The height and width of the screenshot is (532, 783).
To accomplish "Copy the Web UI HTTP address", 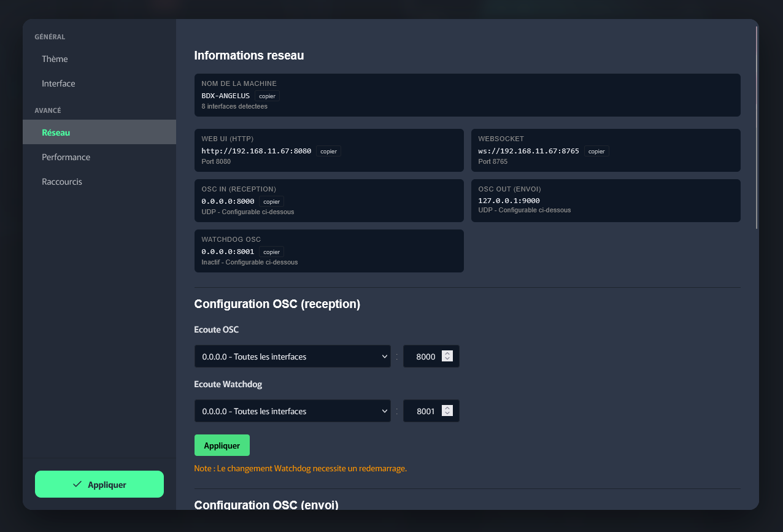I will tap(328, 151).
